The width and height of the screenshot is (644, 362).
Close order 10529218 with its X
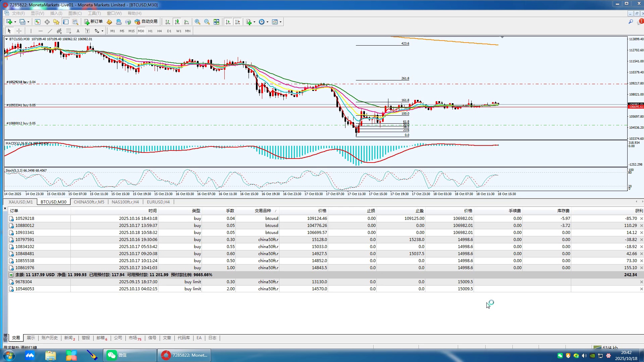641,219
